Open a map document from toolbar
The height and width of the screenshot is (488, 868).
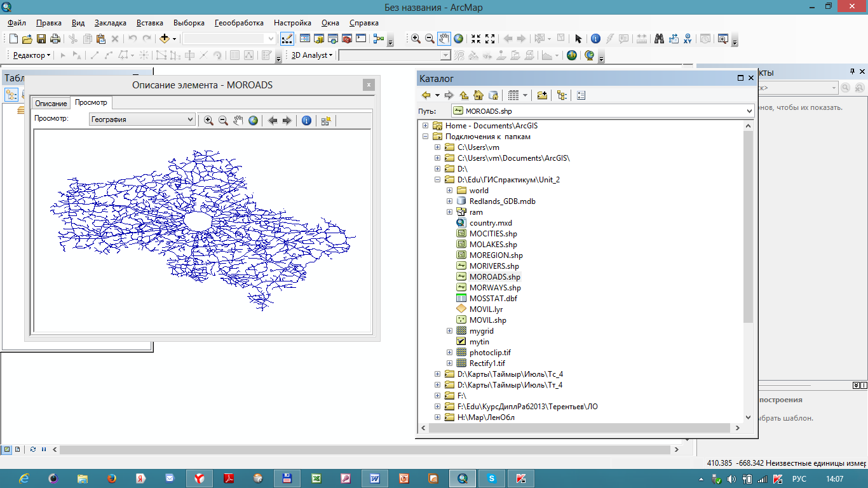28,39
